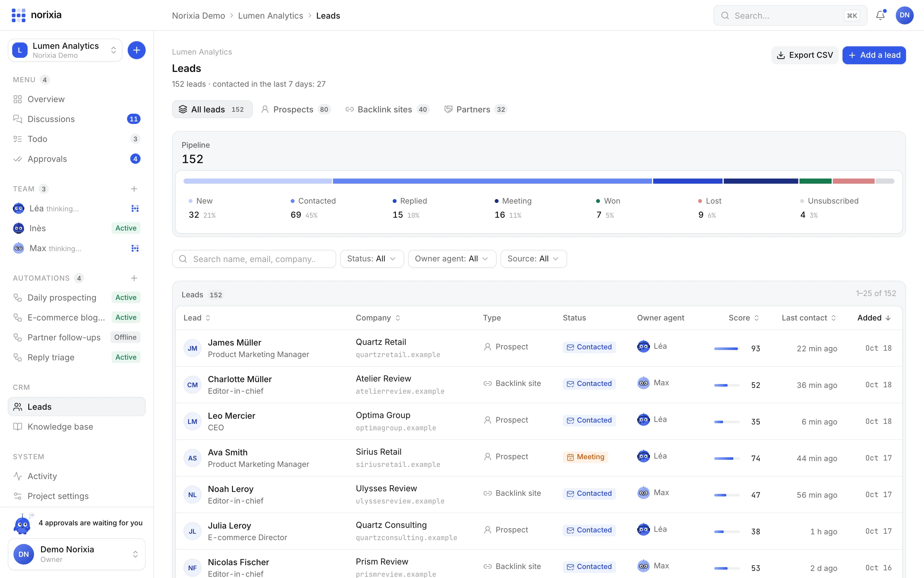Click the Project settings sliders icon
Image resolution: width=924 pixels, height=578 pixels.
[18, 496]
